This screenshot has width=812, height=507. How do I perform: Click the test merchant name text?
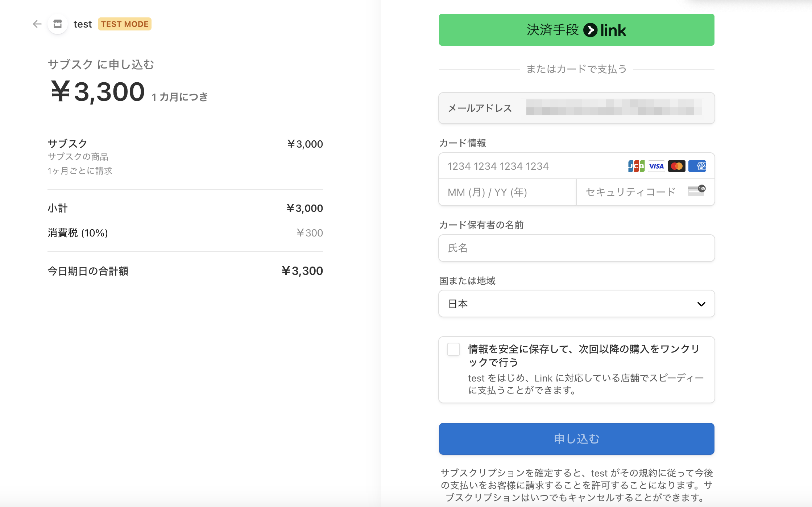click(83, 24)
